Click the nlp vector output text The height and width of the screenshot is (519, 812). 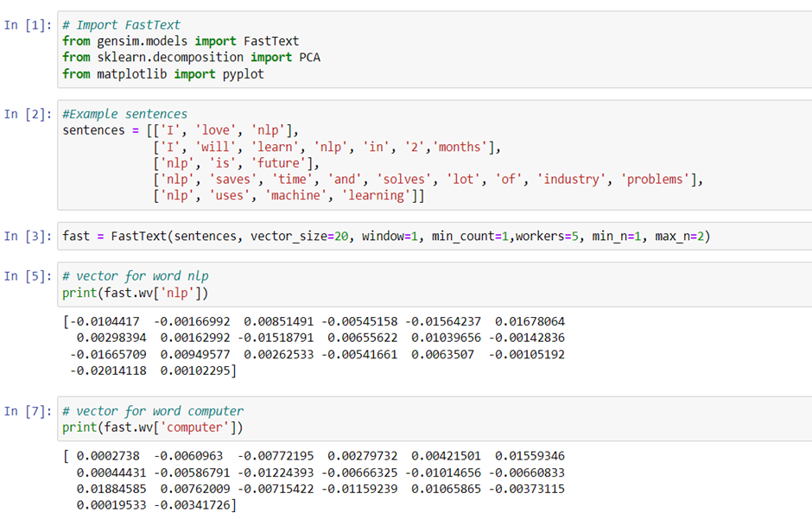pyautogui.click(x=314, y=346)
